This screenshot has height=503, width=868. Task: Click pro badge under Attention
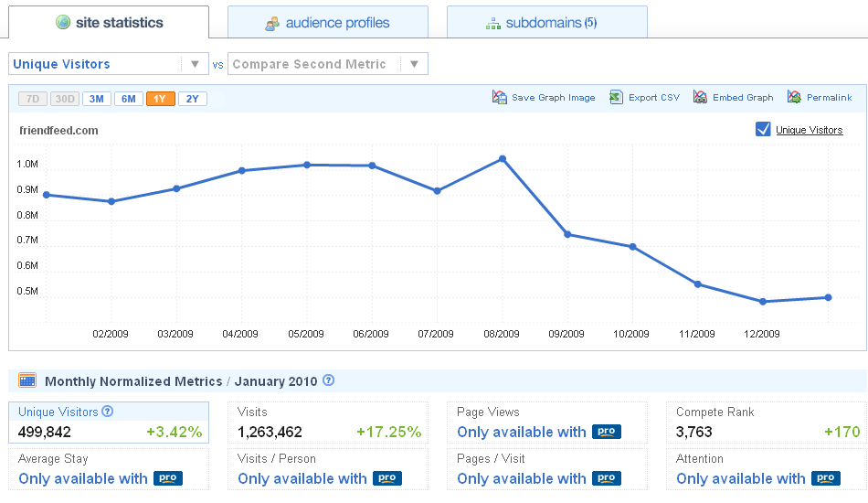coord(825,478)
